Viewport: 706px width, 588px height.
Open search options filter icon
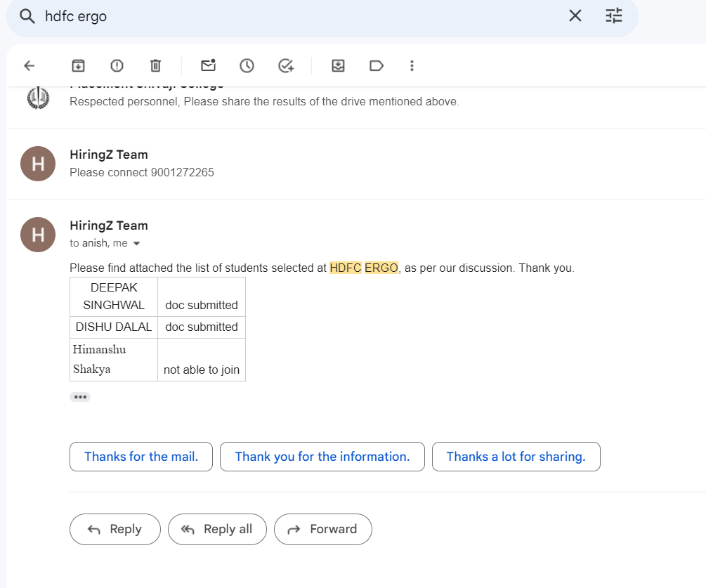tap(614, 15)
